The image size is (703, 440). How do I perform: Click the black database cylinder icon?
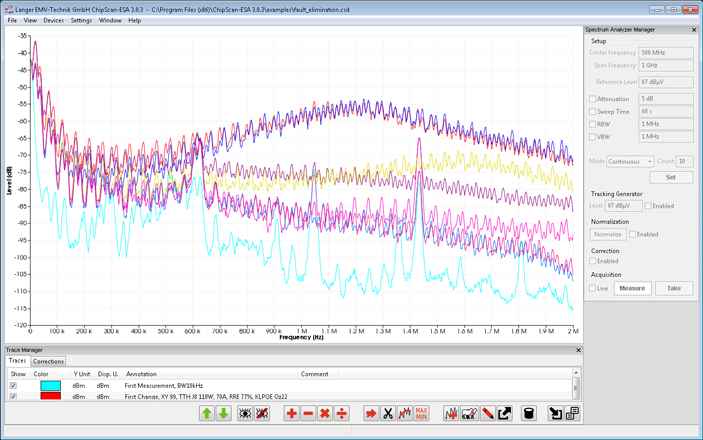(529, 413)
